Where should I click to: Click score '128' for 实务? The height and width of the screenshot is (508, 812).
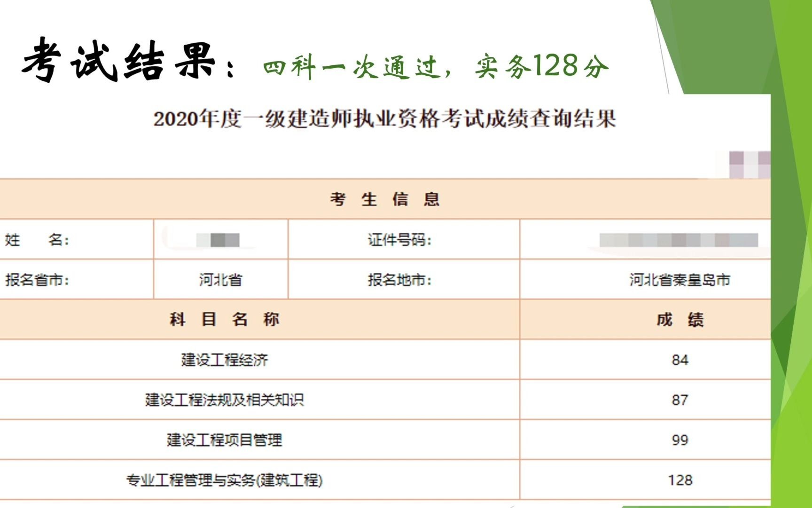pyautogui.click(x=680, y=480)
